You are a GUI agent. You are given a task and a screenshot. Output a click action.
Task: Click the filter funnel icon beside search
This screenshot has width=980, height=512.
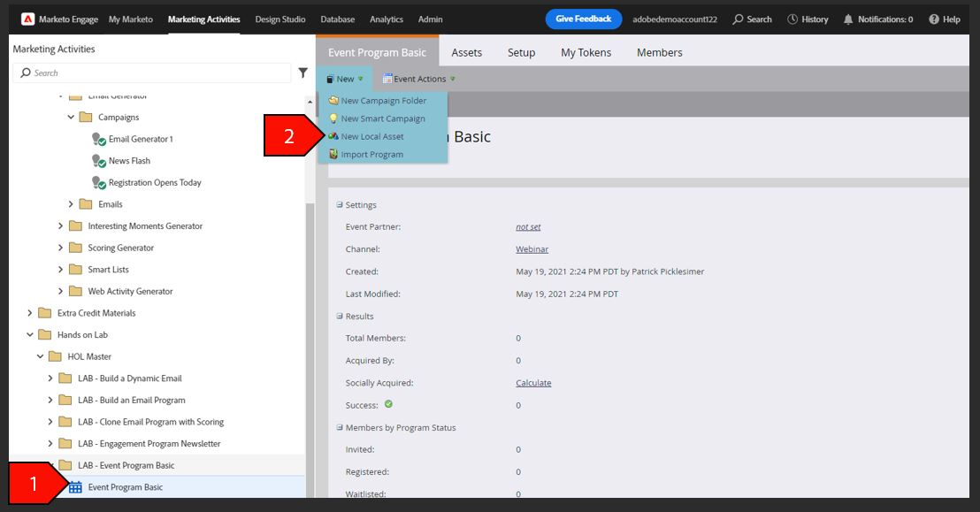pyautogui.click(x=303, y=73)
